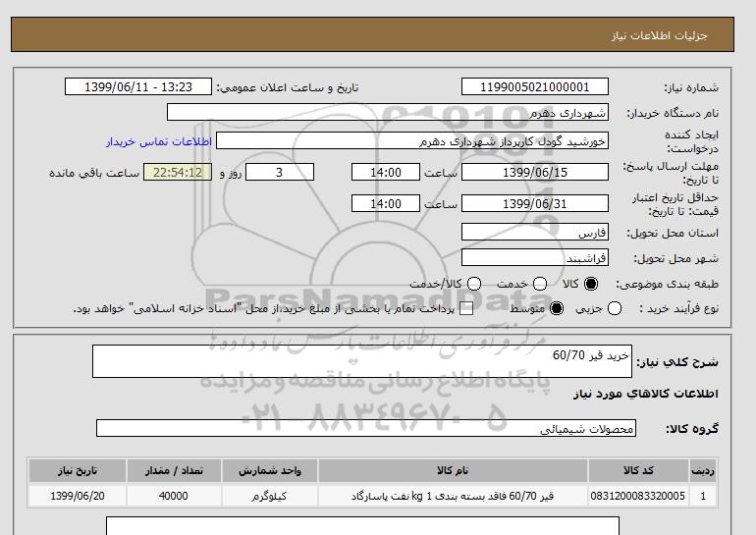Screen dimensions: 756x535
Task: Click the delivery city field فراشبند
Action: point(535,257)
